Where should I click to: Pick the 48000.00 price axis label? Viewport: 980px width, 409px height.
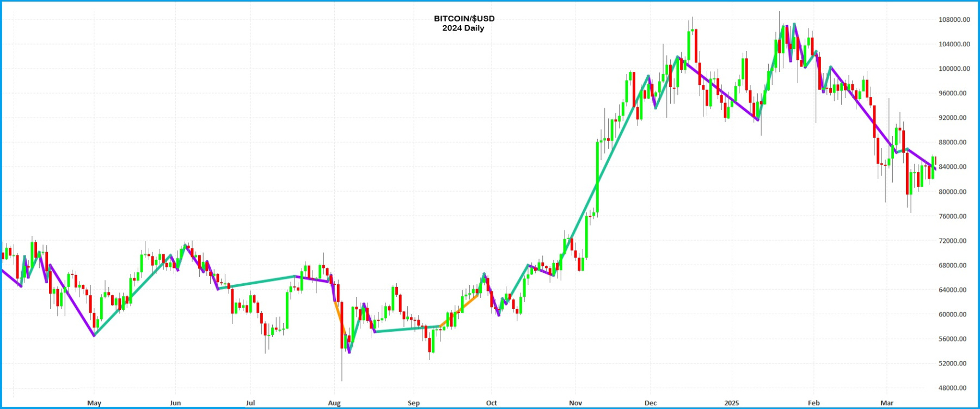click(x=954, y=388)
